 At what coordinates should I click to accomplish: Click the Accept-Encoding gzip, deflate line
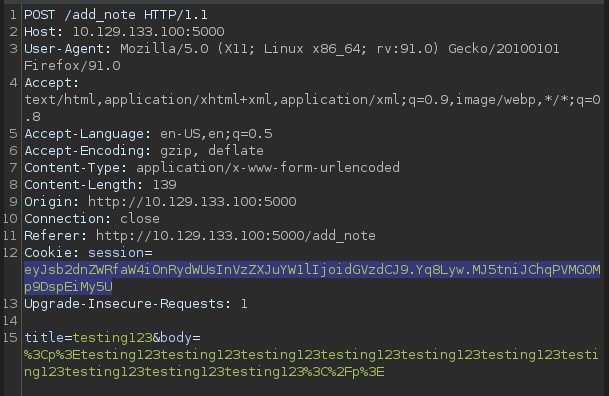click(144, 151)
